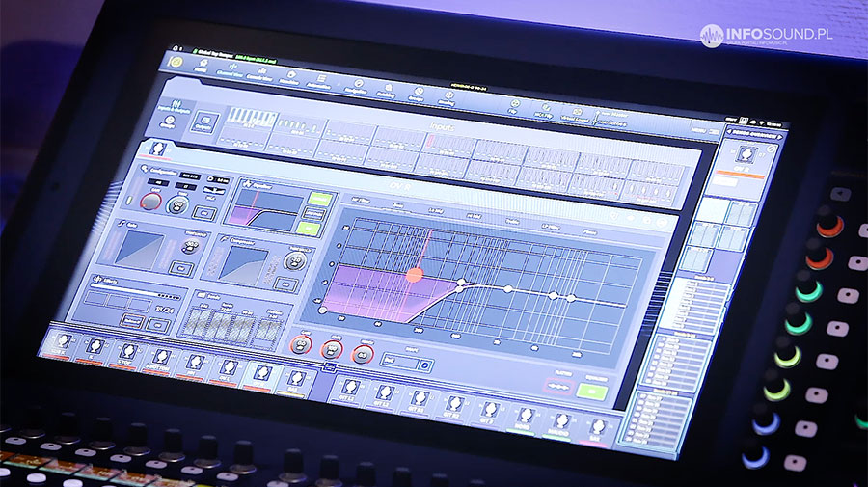Select the GIT L1 channel microphone icon
This screenshot has width=868, height=487.
click(350, 388)
